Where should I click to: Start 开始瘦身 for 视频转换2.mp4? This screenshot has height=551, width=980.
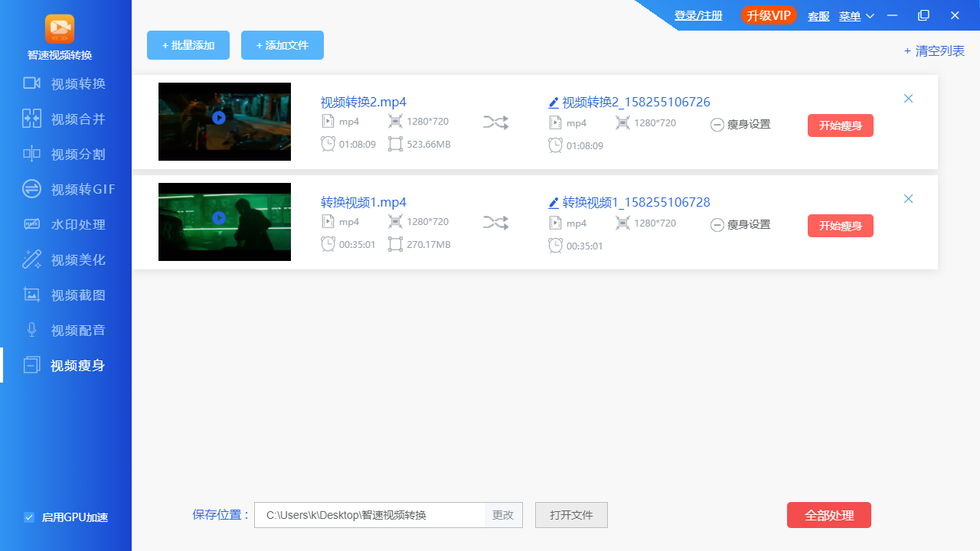[841, 126]
